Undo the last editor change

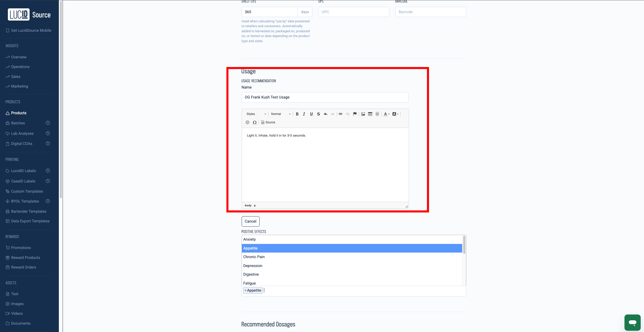326,114
